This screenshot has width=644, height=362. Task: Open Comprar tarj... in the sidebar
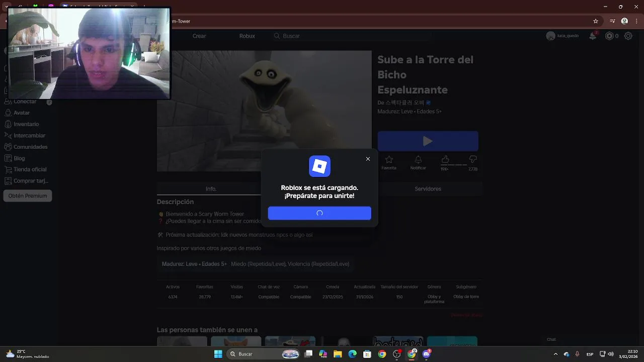coord(31,181)
